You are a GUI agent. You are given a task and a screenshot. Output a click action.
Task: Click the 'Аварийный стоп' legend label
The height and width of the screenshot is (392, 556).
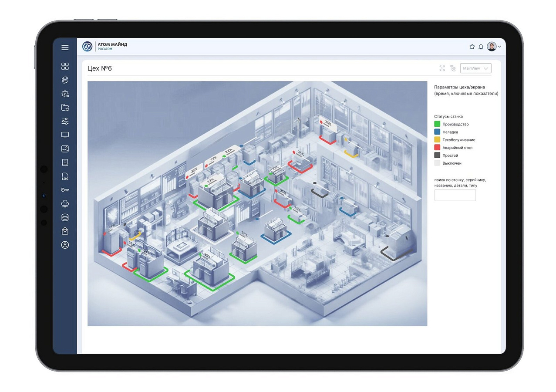pyautogui.click(x=457, y=148)
